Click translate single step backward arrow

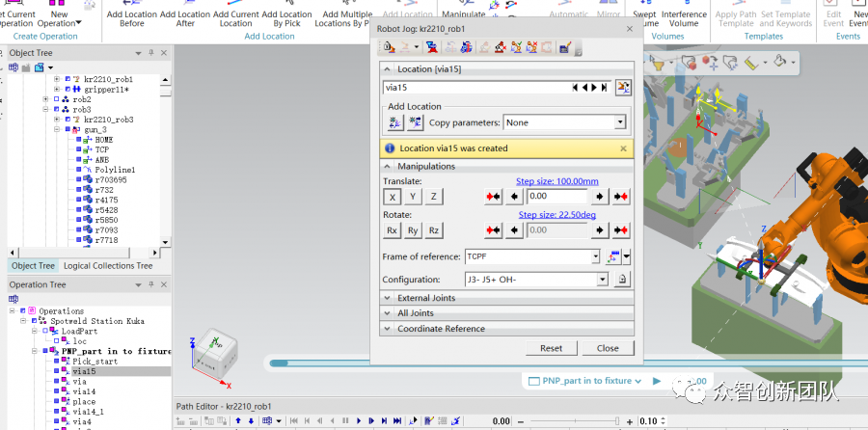(514, 196)
